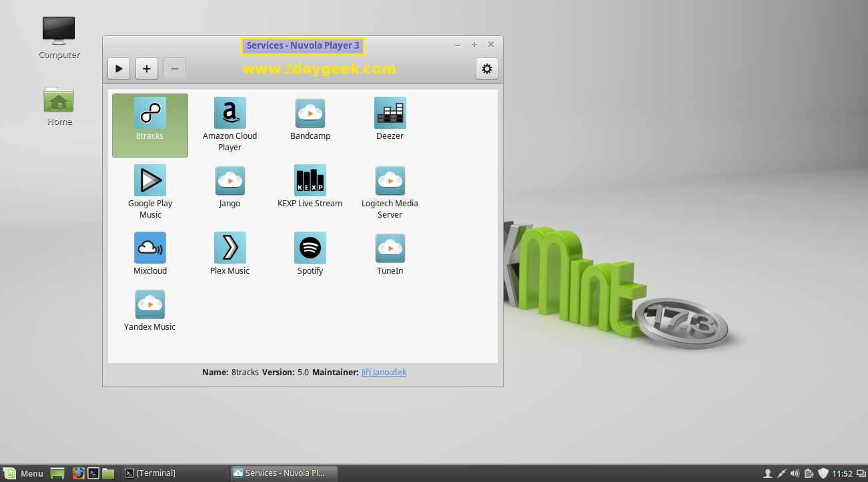
Task: Select the Spotify service icon
Action: coord(310,248)
